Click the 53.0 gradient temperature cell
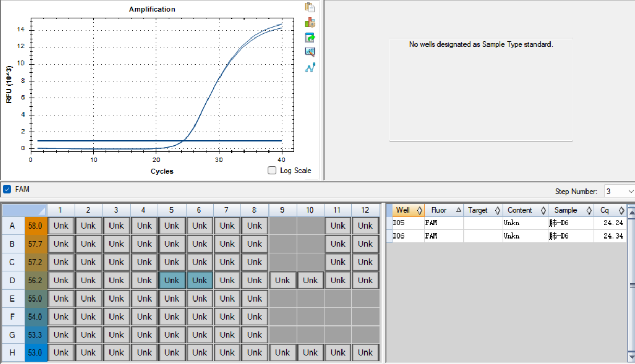635x364 pixels. (35, 353)
